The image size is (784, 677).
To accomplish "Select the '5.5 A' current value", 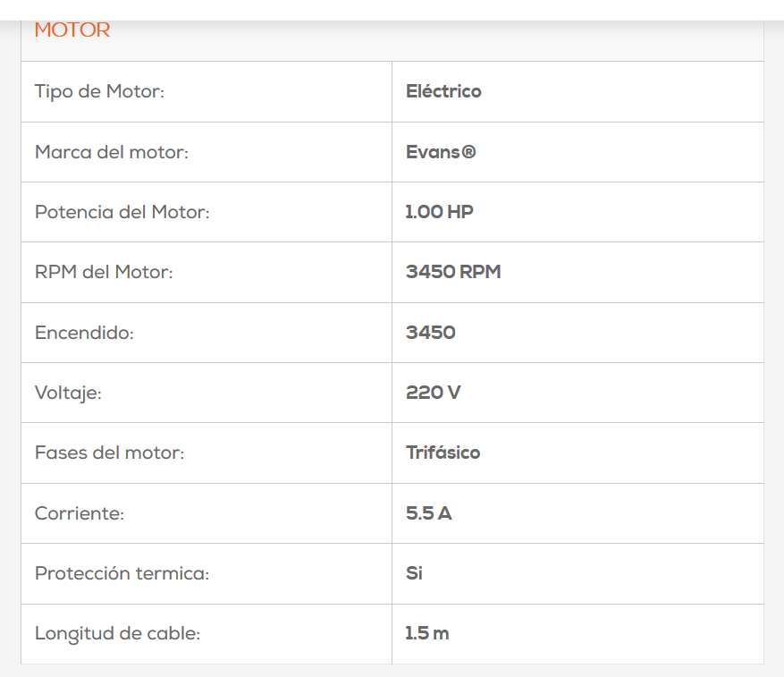I will coord(428,513).
